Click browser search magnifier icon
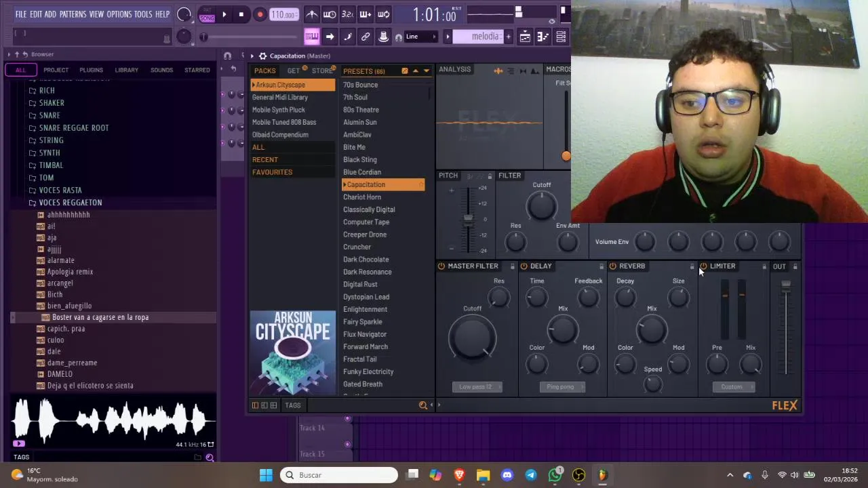The width and height of the screenshot is (868, 488). pyautogui.click(x=210, y=457)
